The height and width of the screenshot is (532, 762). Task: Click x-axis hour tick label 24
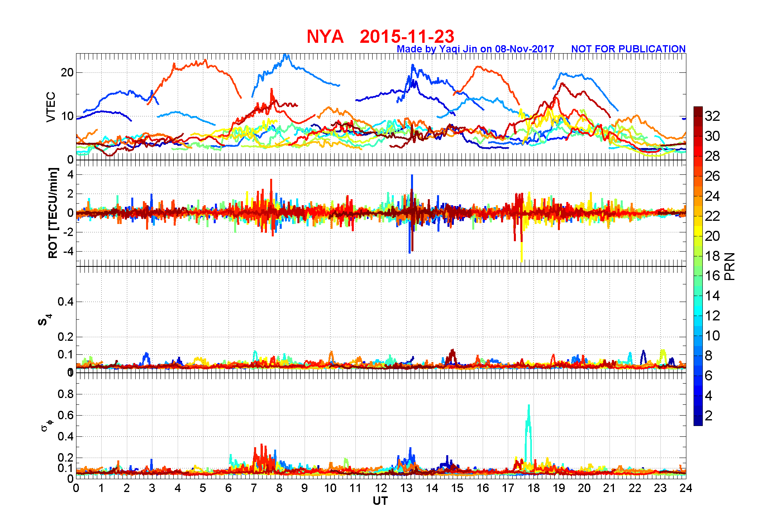tap(686, 488)
